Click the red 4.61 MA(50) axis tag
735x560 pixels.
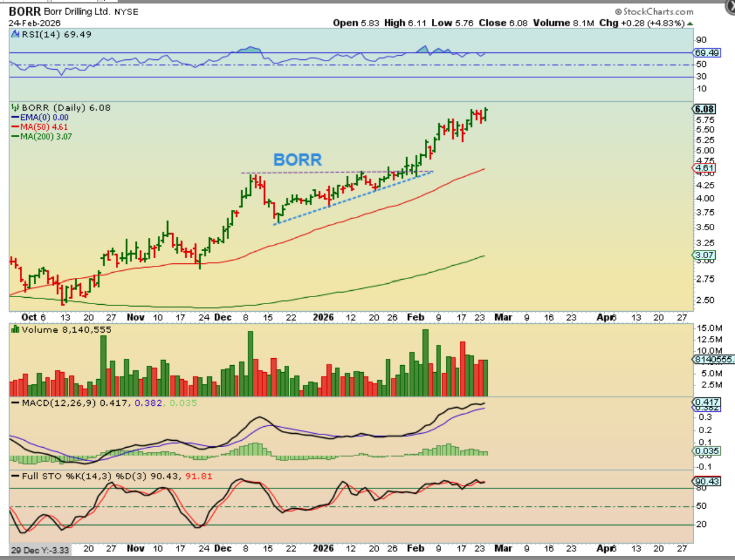click(x=704, y=168)
